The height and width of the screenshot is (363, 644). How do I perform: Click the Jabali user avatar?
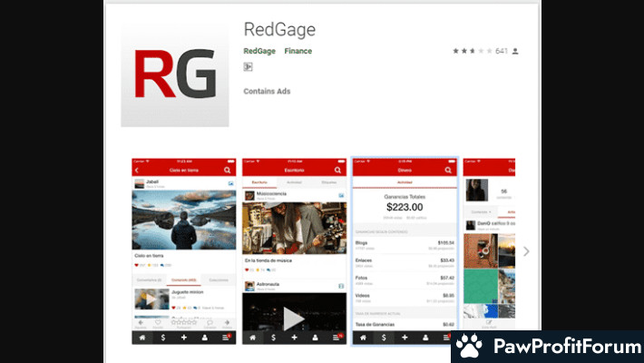click(140, 183)
